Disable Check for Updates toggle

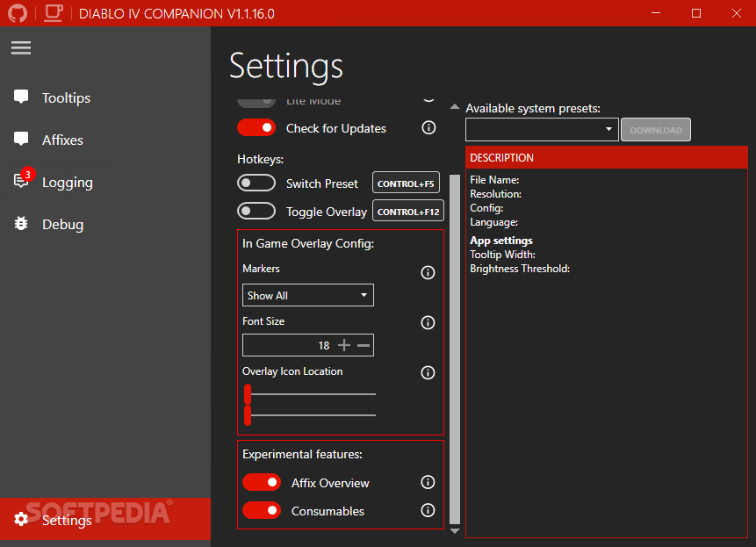tap(256, 127)
